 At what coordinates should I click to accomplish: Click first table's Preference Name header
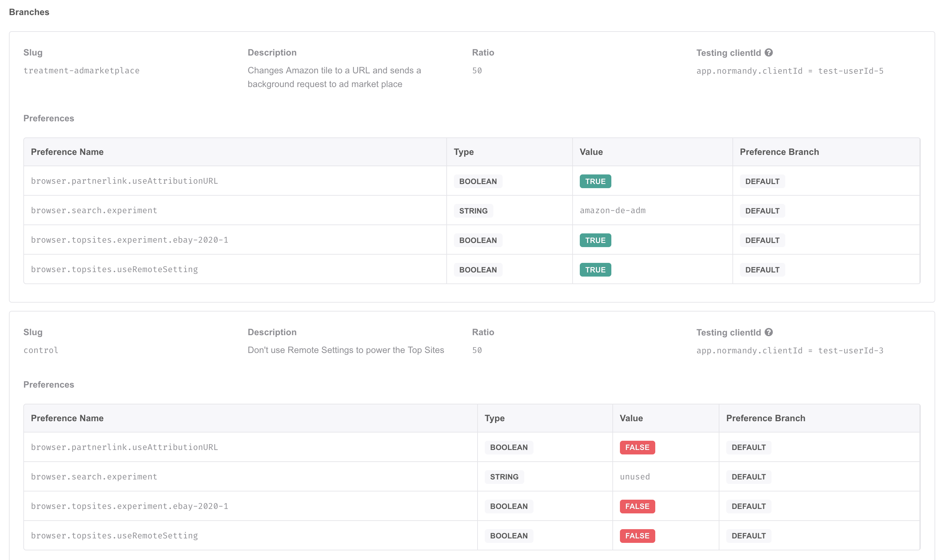[x=67, y=152]
